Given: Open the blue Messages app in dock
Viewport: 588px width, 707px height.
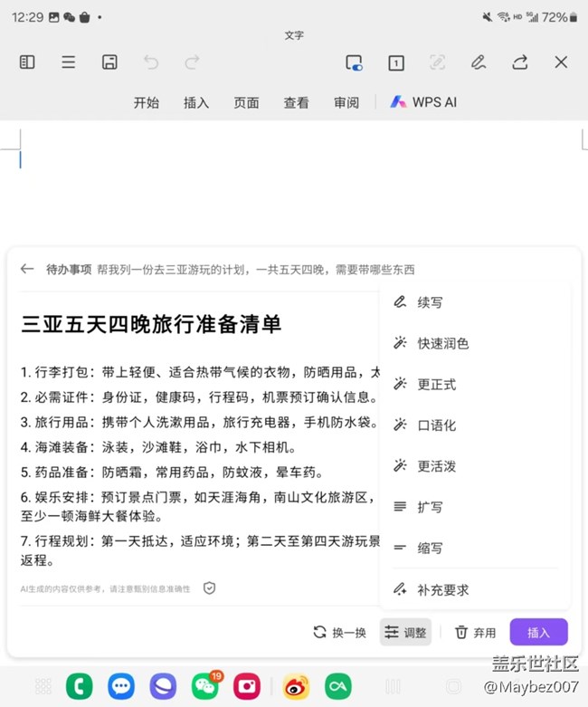Looking at the screenshot, I should (x=121, y=686).
